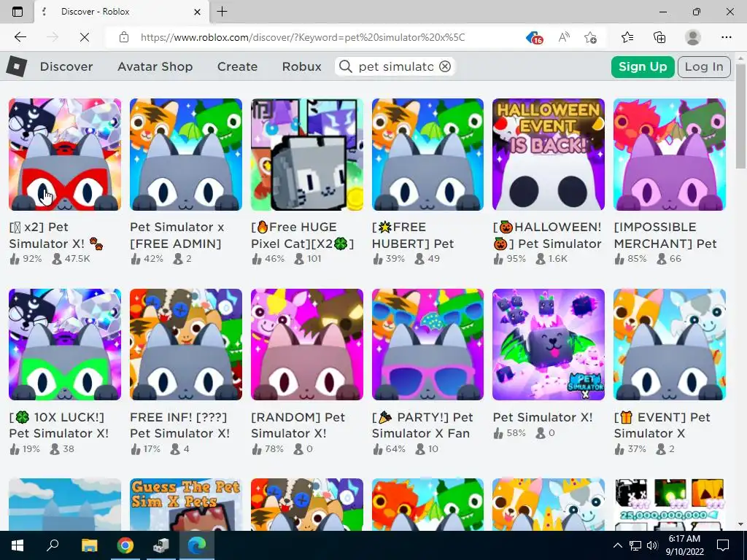Click the Log In button
The image size is (747, 560).
point(704,66)
